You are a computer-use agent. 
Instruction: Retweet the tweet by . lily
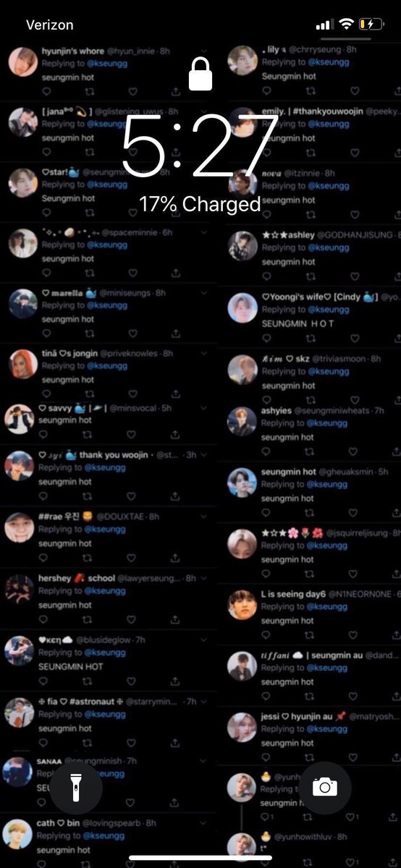pos(310,92)
